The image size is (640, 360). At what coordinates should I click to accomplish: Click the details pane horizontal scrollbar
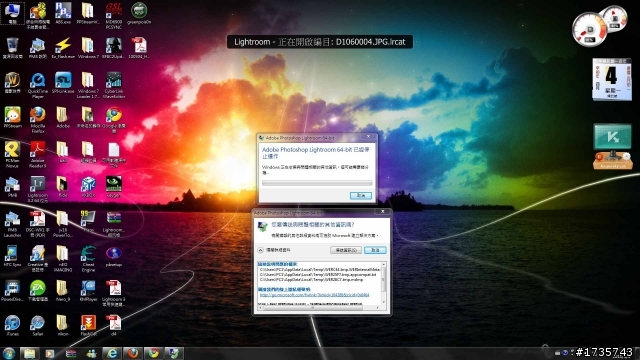click(320, 308)
